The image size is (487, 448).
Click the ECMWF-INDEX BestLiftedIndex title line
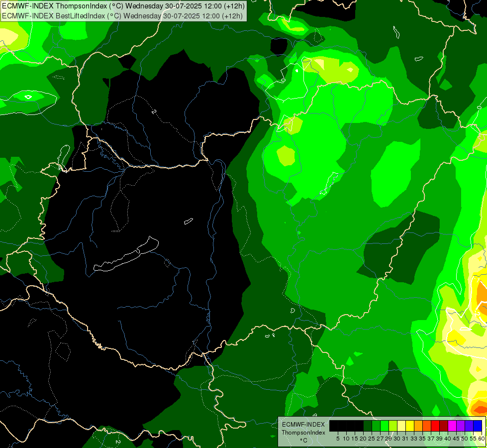pyautogui.click(x=122, y=16)
